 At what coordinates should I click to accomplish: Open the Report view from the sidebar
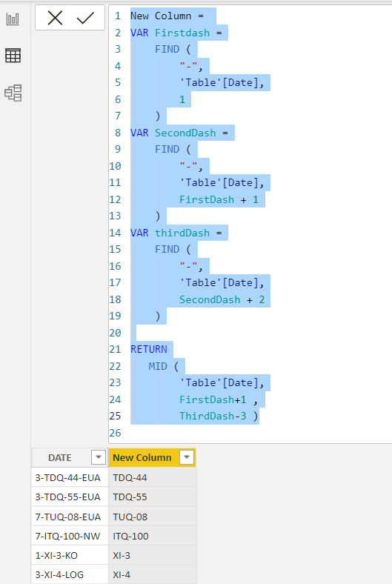(x=13, y=19)
